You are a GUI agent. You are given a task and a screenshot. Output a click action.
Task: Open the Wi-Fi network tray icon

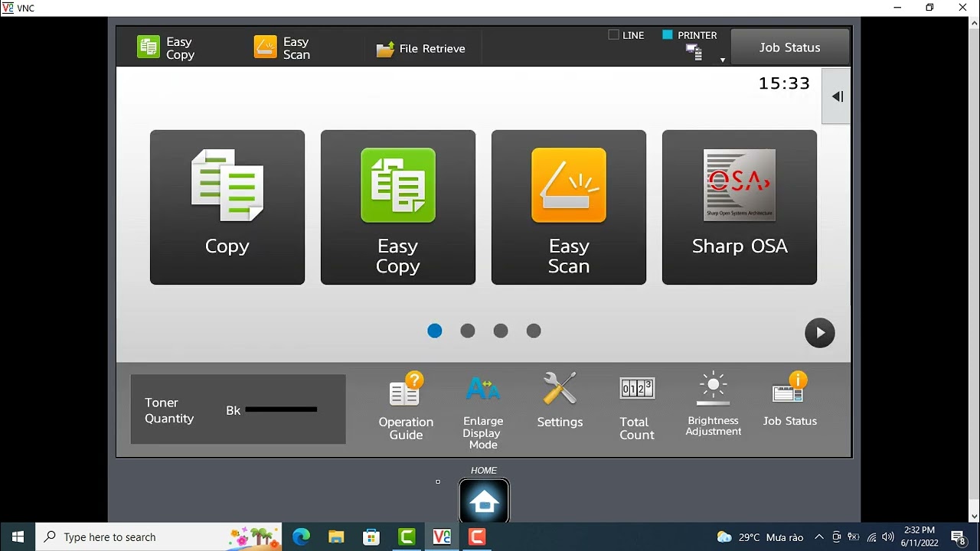(871, 537)
